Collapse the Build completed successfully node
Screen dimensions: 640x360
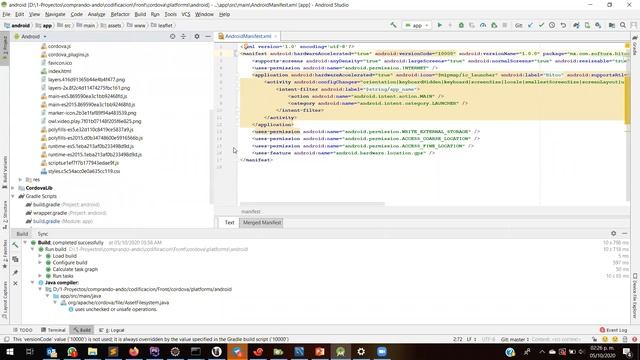[x=25, y=242]
